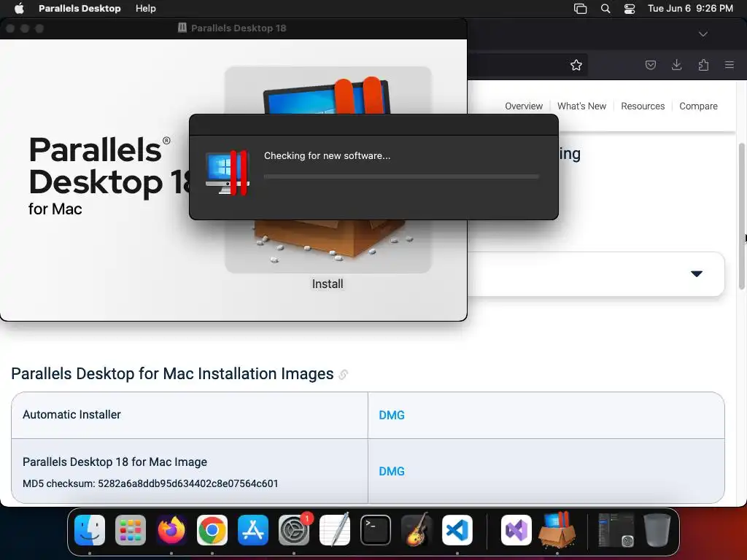Open minimized window thumbnail in dock

tap(616, 530)
